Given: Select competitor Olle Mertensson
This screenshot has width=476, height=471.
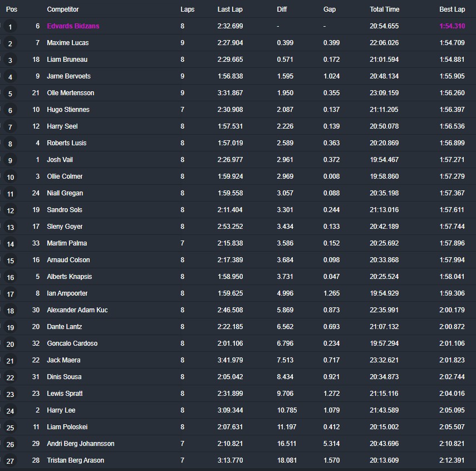Looking at the screenshot, I should (x=70, y=93).
